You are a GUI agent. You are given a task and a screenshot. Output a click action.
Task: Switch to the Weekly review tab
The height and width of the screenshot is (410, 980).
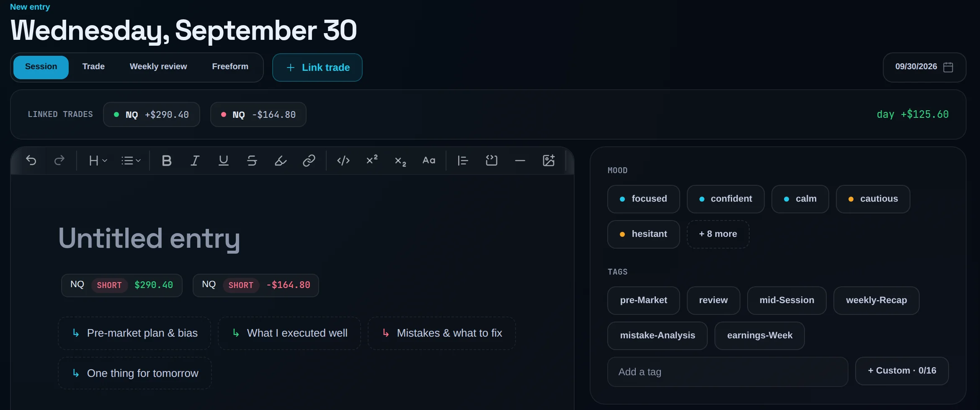click(x=158, y=67)
